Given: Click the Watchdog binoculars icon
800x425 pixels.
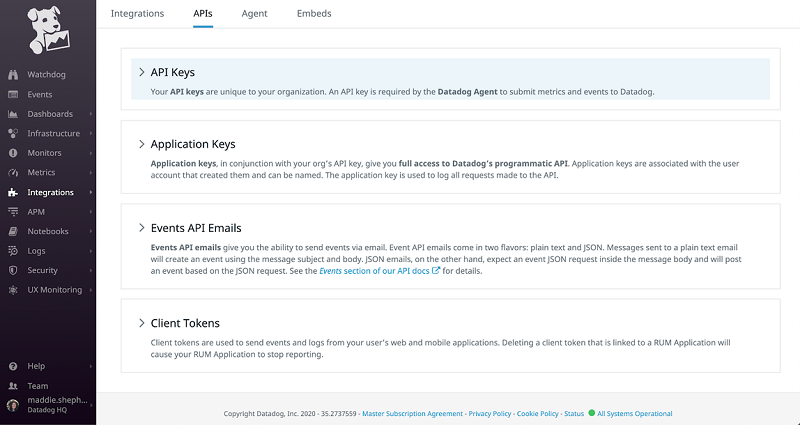Looking at the screenshot, I should point(13,74).
